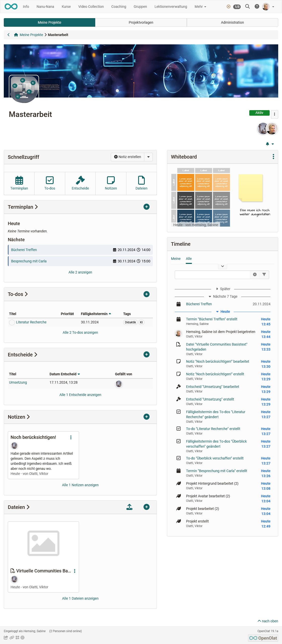Image resolution: width=282 pixels, height=644 pixels.
Task: Click Alle 2 To-dos anzeigen link
Action: (80, 332)
